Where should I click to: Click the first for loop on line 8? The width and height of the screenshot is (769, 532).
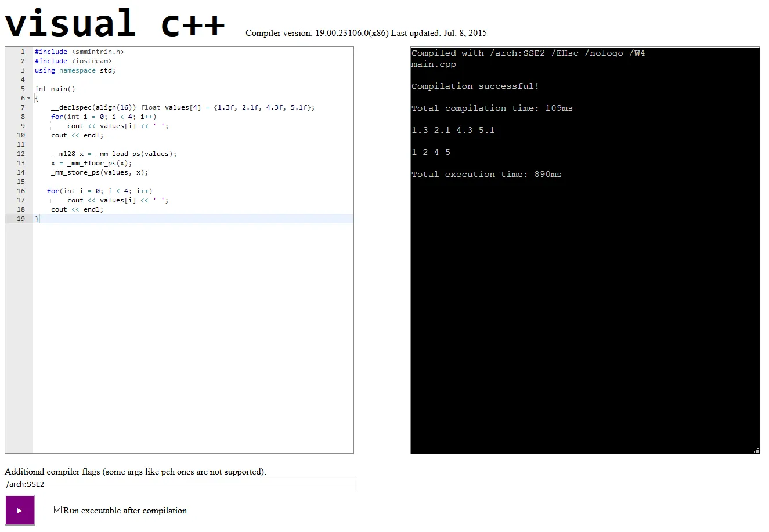(104, 117)
